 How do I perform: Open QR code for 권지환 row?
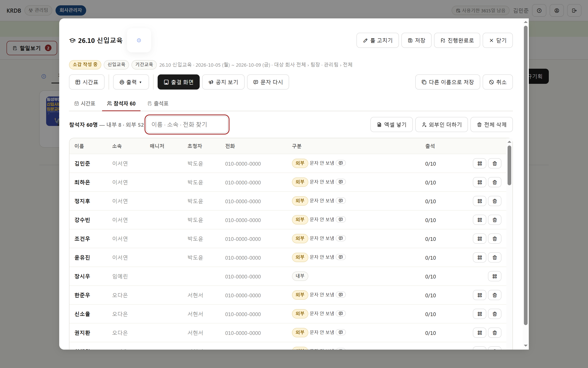pyautogui.click(x=479, y=333)
